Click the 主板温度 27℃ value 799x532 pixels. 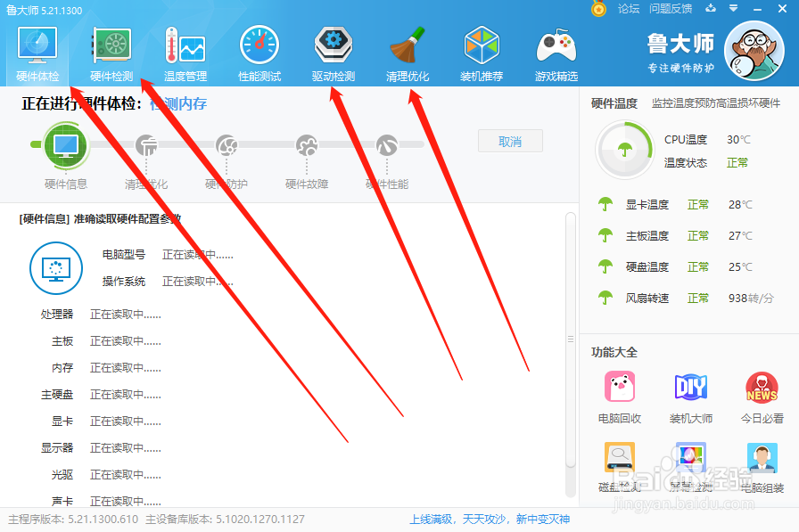click(x=740, y=236)
